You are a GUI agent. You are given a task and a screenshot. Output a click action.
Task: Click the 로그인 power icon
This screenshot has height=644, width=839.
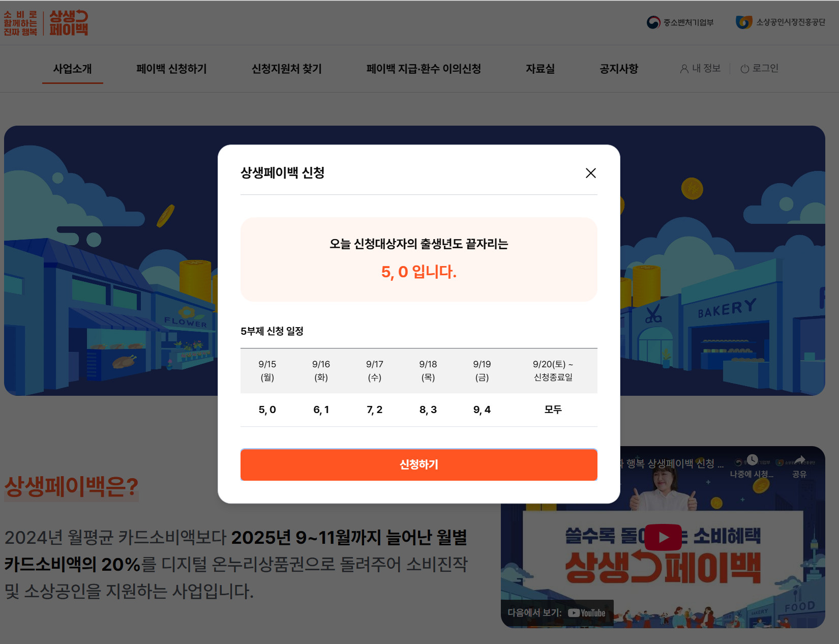pyautogui.click(x=744, y=69)
